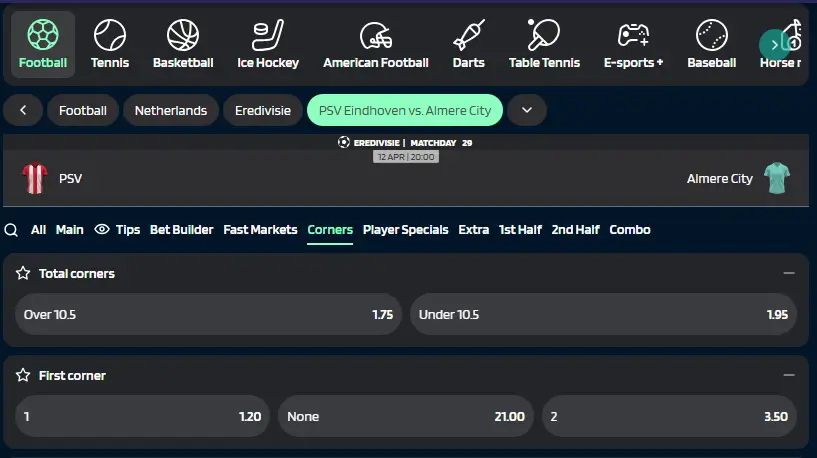Switch to Fast Markets tab
The width and height of the screenshot is (817, 458).
pyautogui.click(x=260, y=230)
